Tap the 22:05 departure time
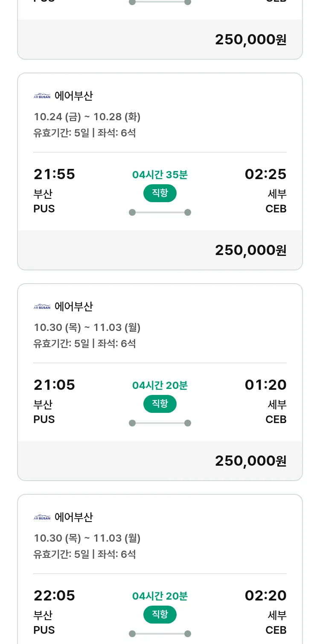Viewport: 320px width, 644px height. 54,596
